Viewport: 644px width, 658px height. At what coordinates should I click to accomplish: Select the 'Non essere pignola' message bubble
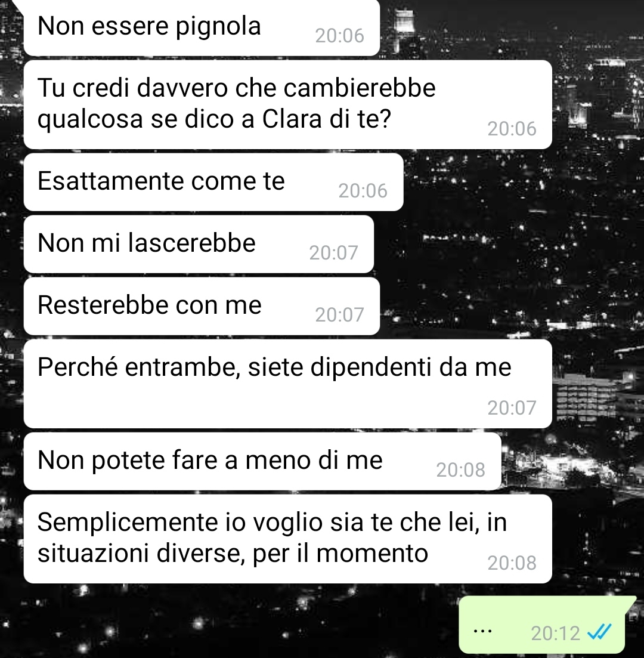(202, 27)
